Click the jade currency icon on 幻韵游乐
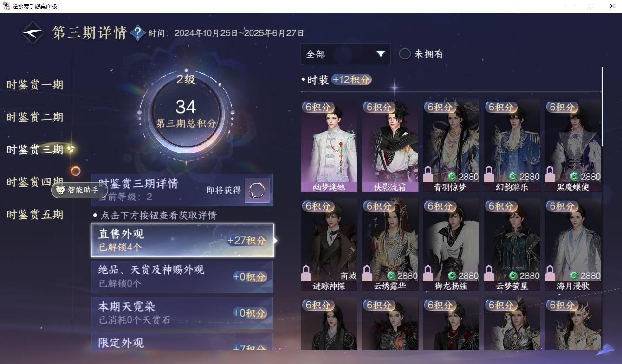 point(513,177)
